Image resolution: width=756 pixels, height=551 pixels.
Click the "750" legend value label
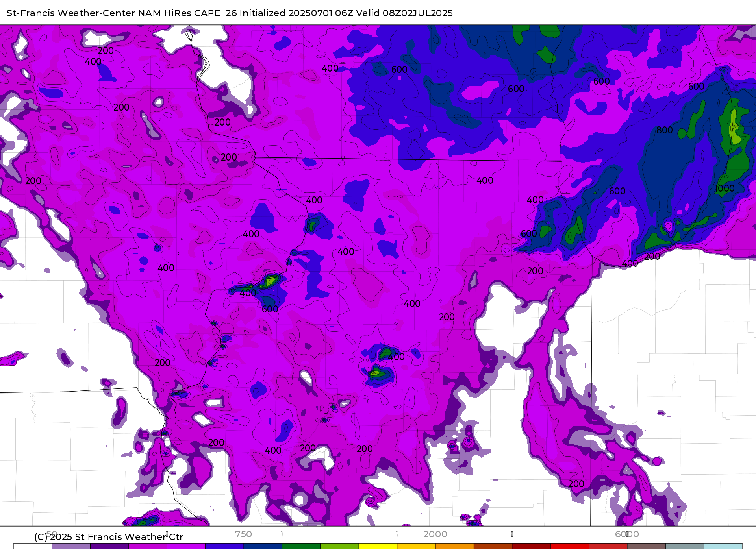[243, 534]
